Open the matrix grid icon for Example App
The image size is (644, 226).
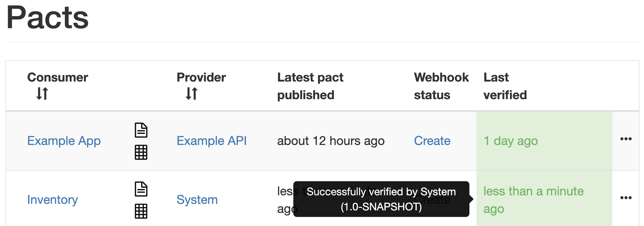[x=141, y=152]
